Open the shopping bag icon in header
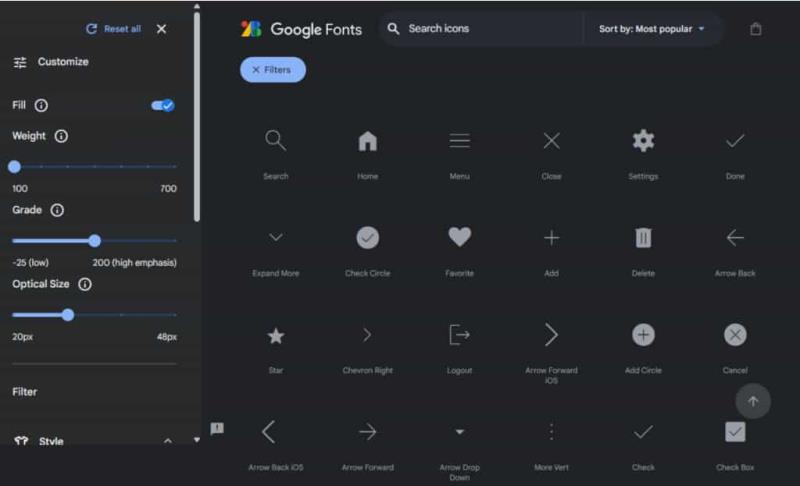The width and height of the screenshot is (800, 486). [x=756, y=29]
